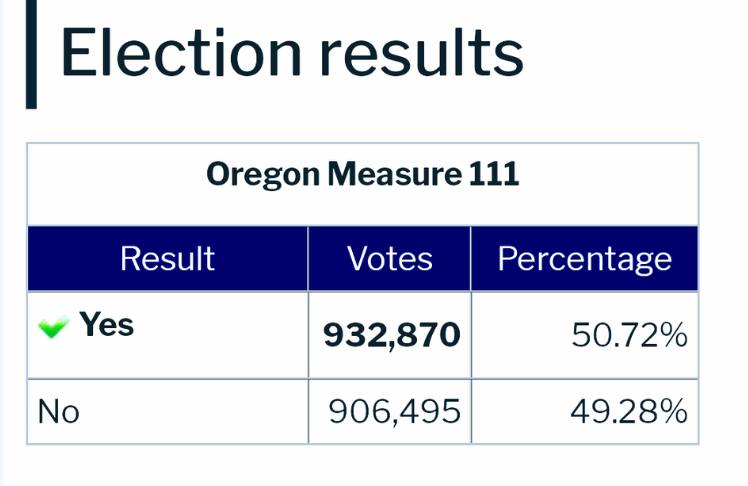Click the word 'Oregon' in table title
The height and width of the screenshot is (486, 748).
pyautogui.click(x=264, y=175)
